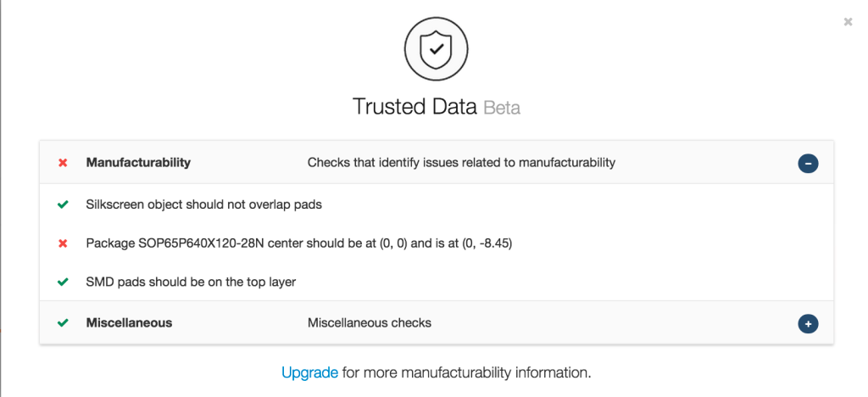The width and height of the screenshot is (868, 397).
Task: Click the Beta label
Action: 502,108
